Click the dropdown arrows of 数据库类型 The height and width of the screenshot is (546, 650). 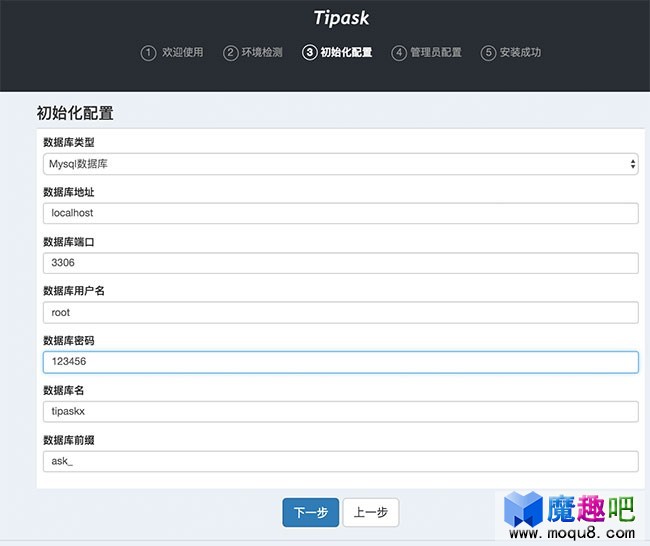click(633, 164)
